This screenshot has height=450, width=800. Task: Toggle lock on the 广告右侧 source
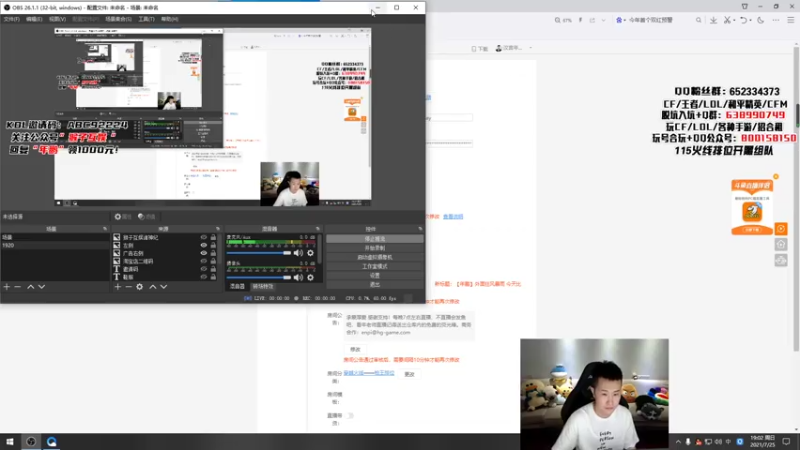point(213,253)
